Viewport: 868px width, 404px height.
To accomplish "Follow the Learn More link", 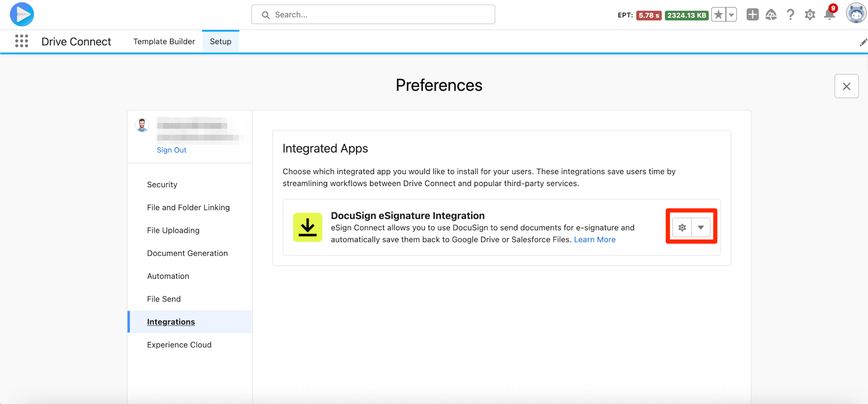I will click(x=595, y=240).
